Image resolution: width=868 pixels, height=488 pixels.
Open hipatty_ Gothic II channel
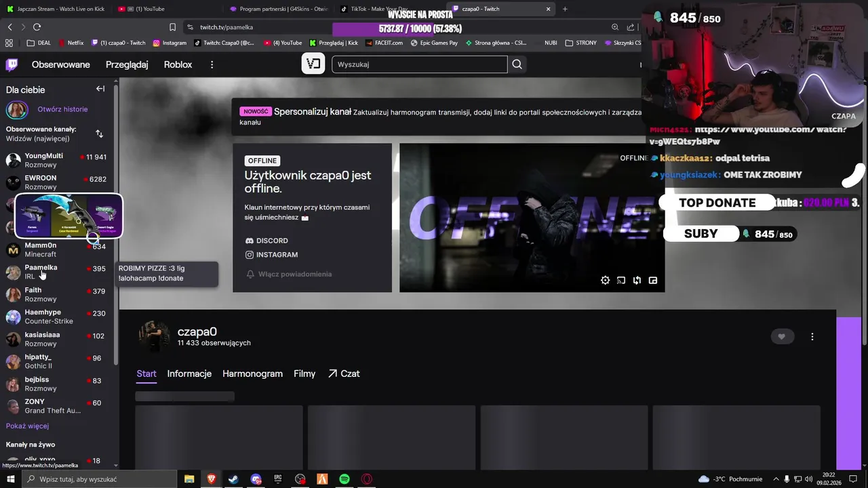(58, 361)
